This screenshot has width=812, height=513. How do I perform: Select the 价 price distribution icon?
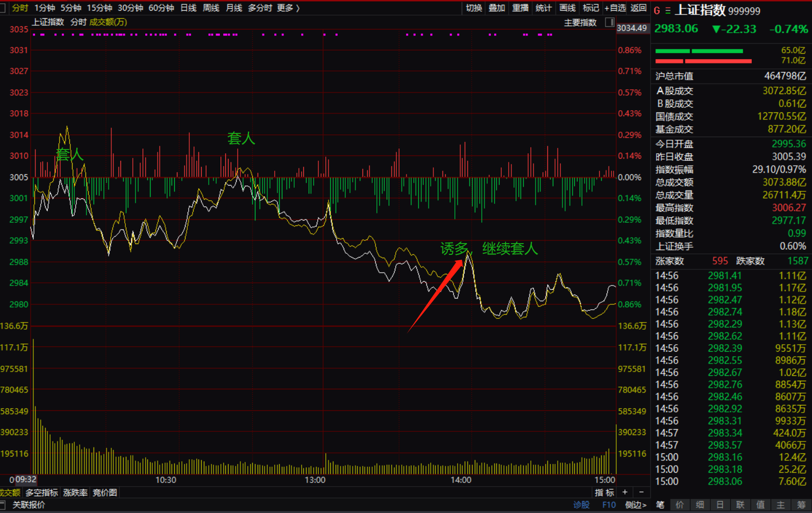(x=680, y=504)
